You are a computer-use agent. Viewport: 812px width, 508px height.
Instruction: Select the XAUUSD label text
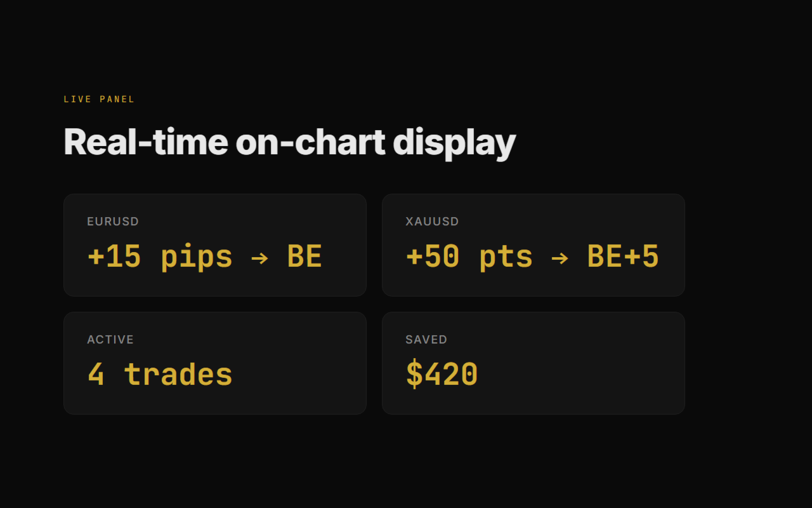tap(432, 222)
